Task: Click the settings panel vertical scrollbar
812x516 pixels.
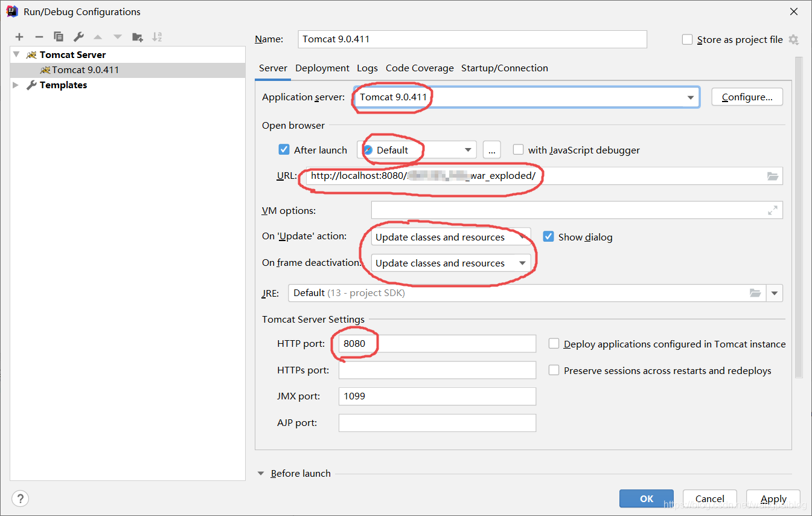Action: pyautogui.click(x=798, y=218)
